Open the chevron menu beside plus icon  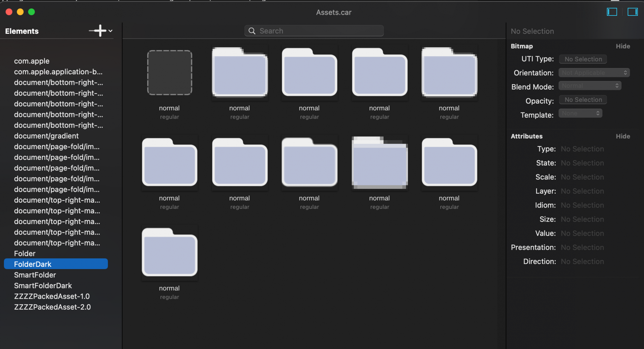click(x=110, y=31)
